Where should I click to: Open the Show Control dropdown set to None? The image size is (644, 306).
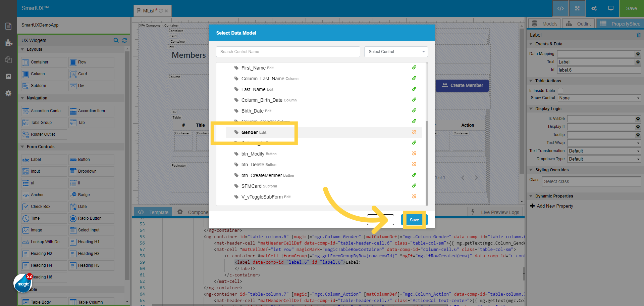599,98
